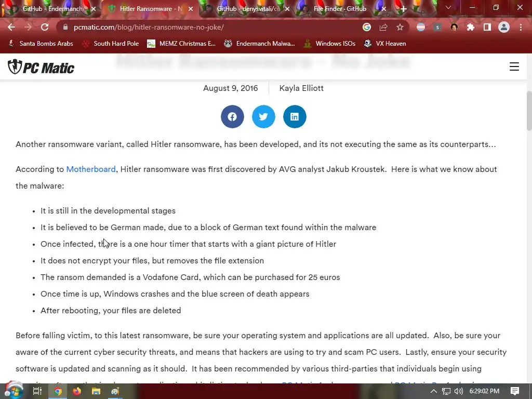Click the taskbar clock 6:29:02 PM
The width and height of the screenshot is (532, 399).
pos(484,391)
